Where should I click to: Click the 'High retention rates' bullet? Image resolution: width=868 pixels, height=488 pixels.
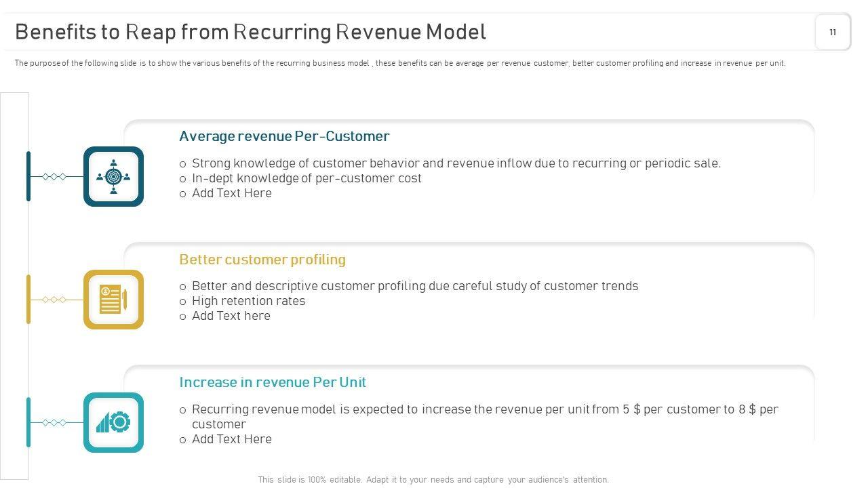click(x=249, y=301)
